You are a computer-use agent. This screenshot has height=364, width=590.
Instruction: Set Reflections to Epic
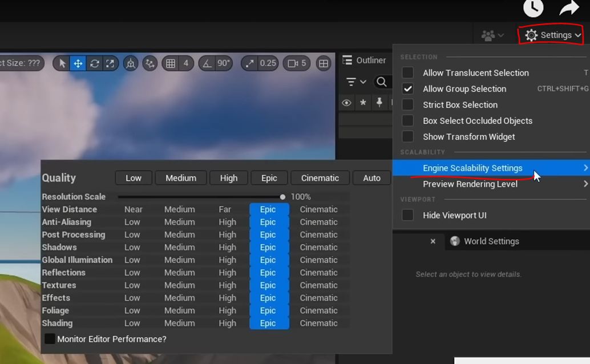tap(269, 273)
